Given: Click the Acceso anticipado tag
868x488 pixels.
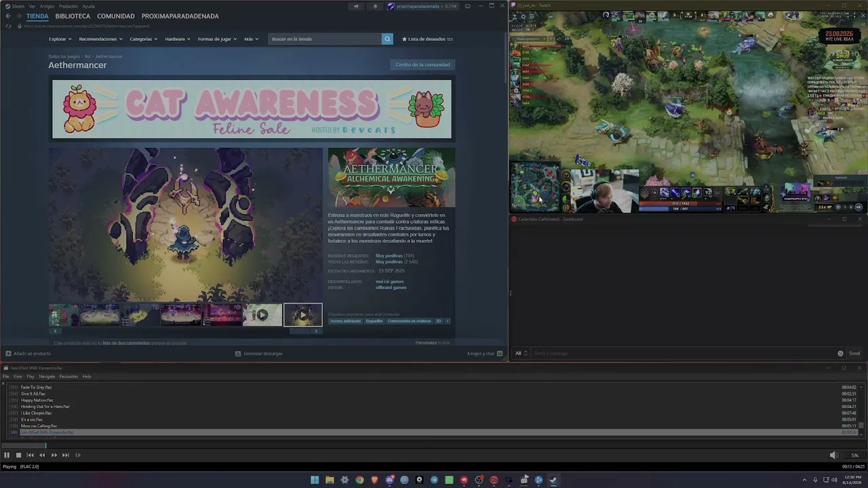Looking at the screenshot, I should 346,321.
